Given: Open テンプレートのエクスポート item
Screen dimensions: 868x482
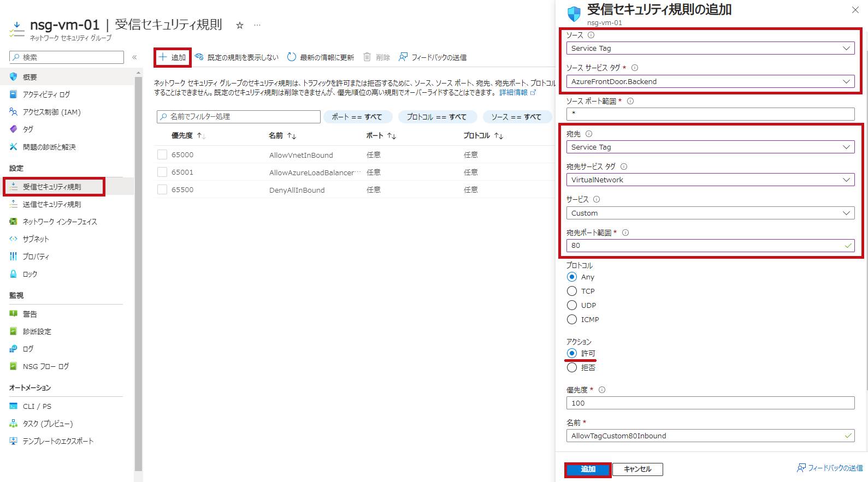Looking at the screenshot, I should [67, 441].
